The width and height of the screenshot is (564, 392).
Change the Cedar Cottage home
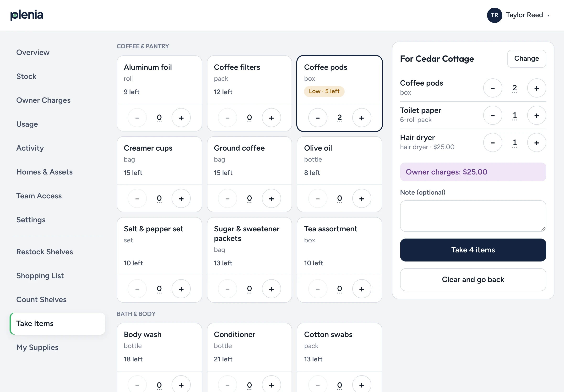pyautogui.click(x=526, y=59)
